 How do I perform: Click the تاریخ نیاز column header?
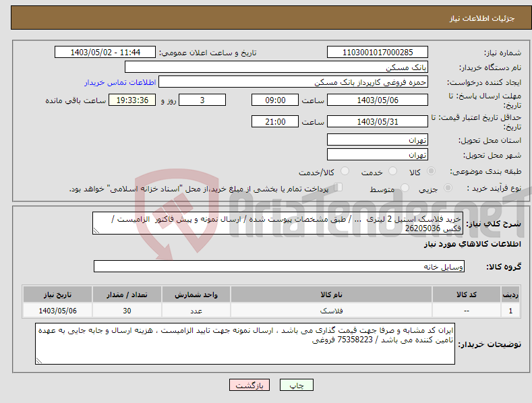(x=58, y=294)
